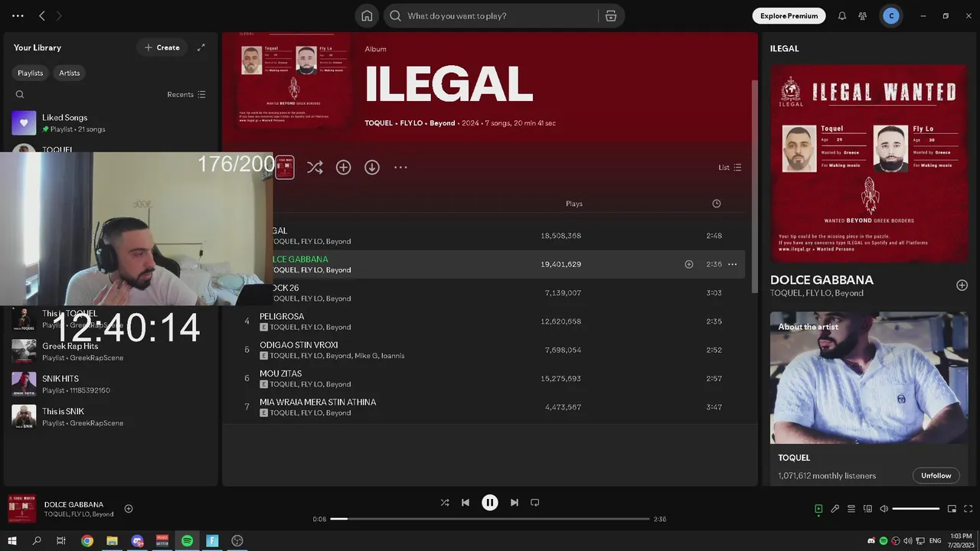Click Mike G artist link on track 5

click(x=367, y=356)
